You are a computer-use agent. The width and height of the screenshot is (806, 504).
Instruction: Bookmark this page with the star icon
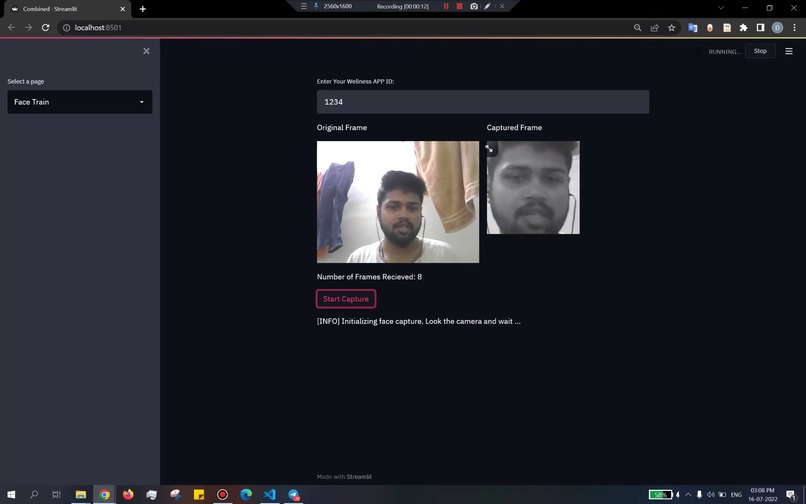coord(671,28)
